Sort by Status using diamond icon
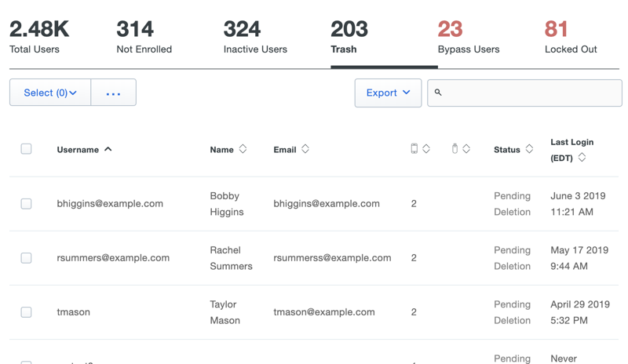 [x=529, y=149]
